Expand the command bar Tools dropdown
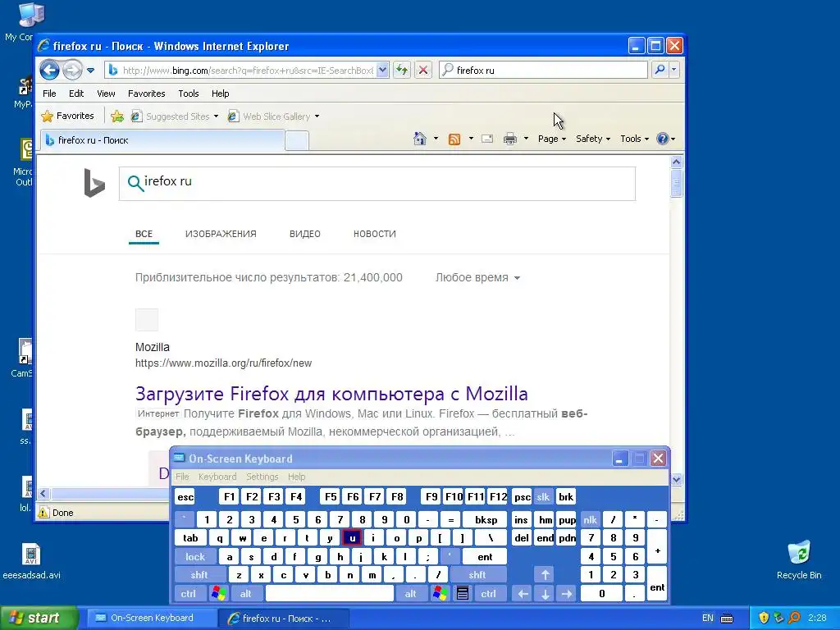 pos(634,139)
